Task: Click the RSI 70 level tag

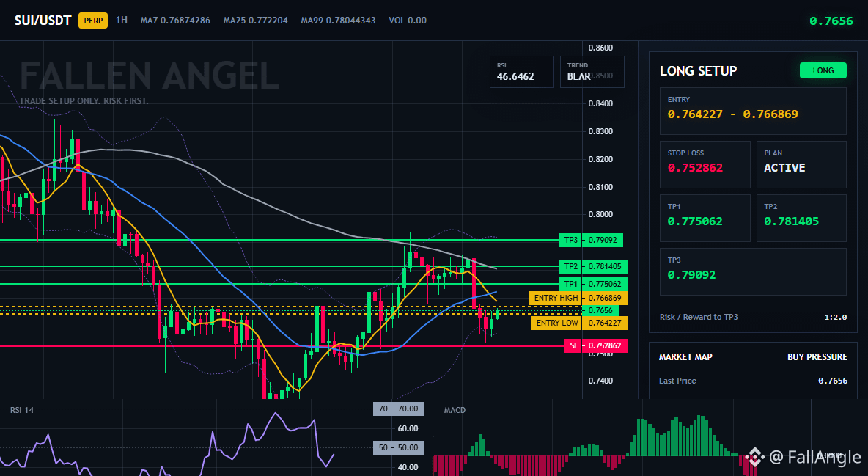Action: (399, 409)
